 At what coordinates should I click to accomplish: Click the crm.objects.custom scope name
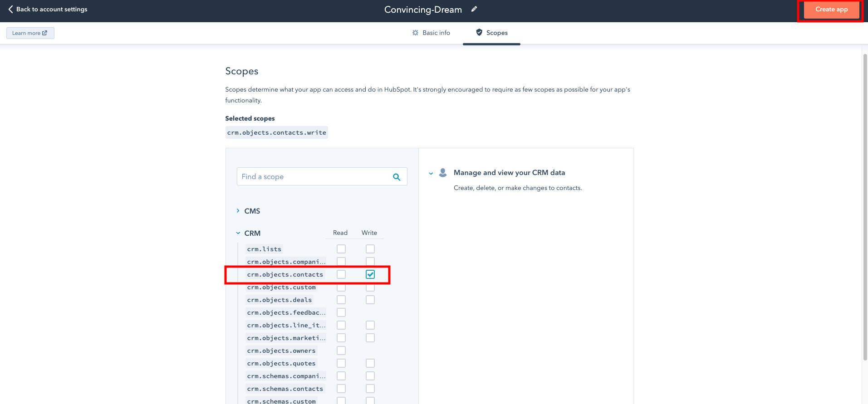pos(281,287)
